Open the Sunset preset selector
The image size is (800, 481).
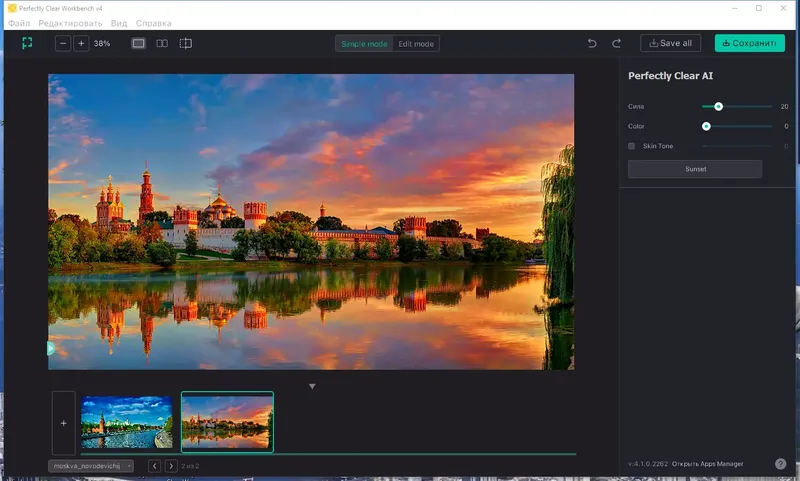coord(695,169)
